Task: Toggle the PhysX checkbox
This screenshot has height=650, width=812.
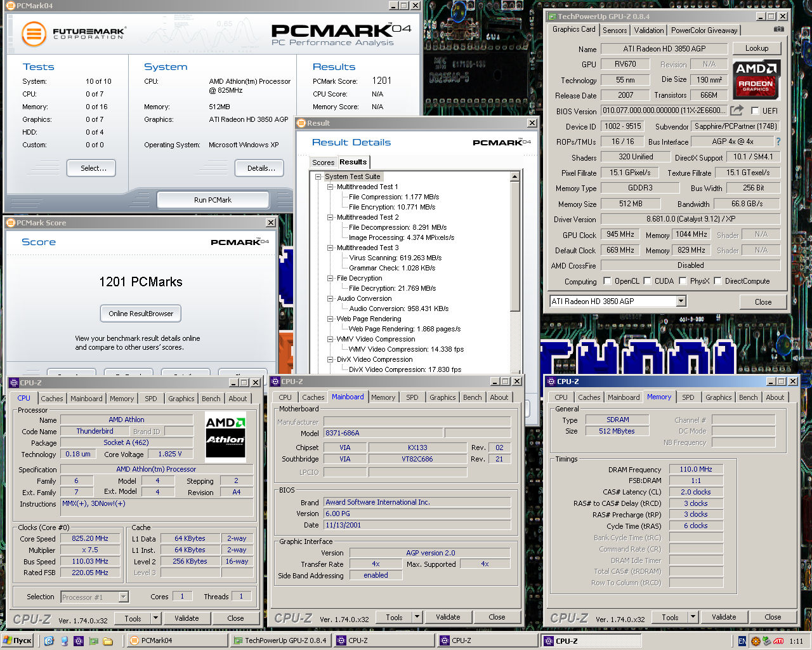Action: pos(683,281)
